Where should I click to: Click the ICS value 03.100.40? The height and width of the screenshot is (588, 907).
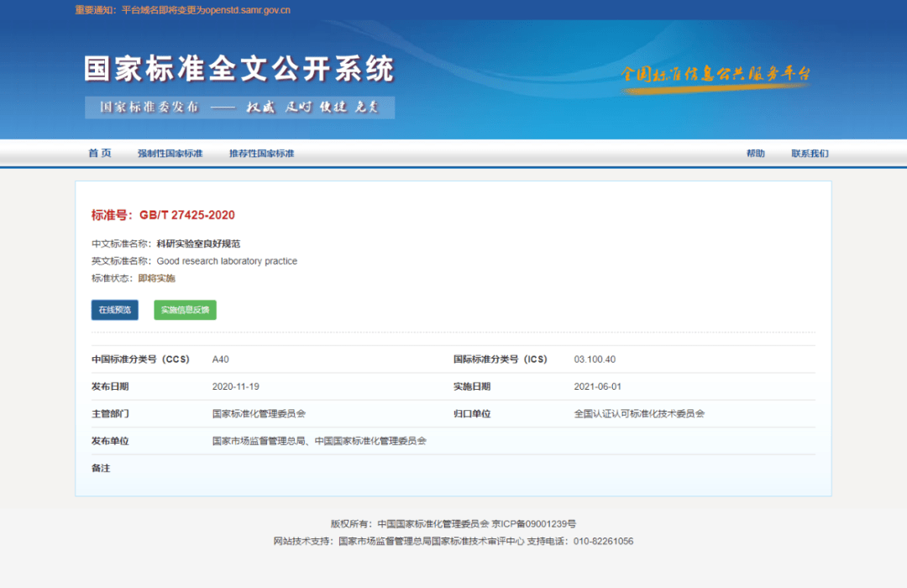click(595, 360)
